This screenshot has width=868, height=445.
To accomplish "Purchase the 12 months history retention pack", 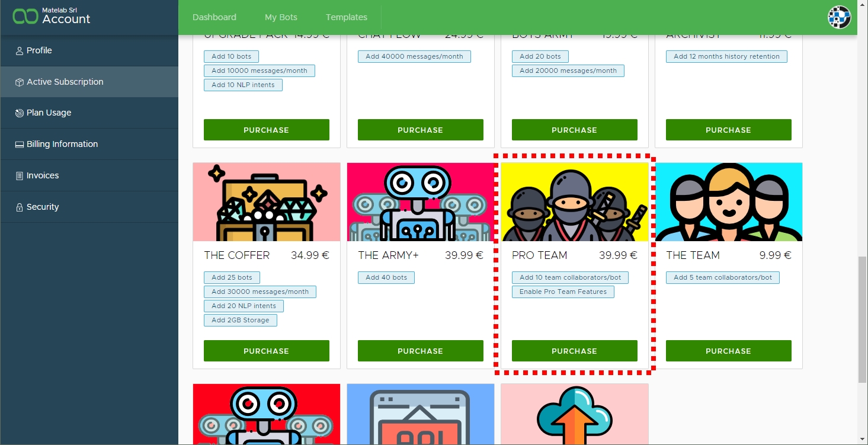I will point(729,130).
